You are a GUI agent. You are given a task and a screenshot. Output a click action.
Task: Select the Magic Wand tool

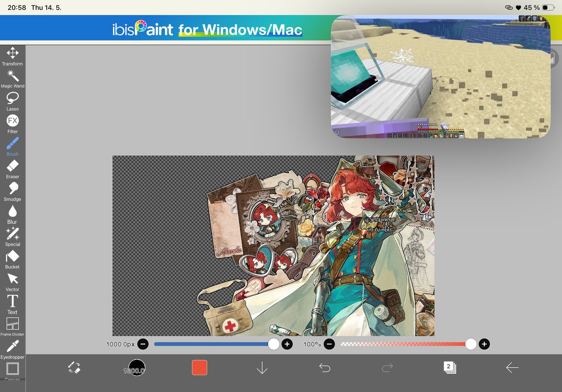(x=12, y=79)
